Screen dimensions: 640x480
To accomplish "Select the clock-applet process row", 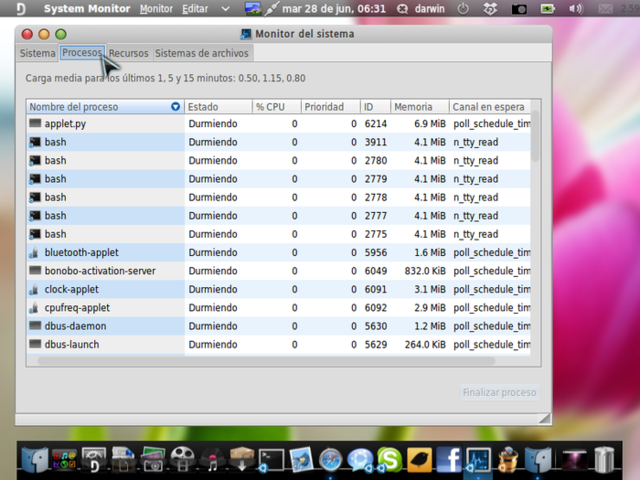I will [x=278, y=289].
